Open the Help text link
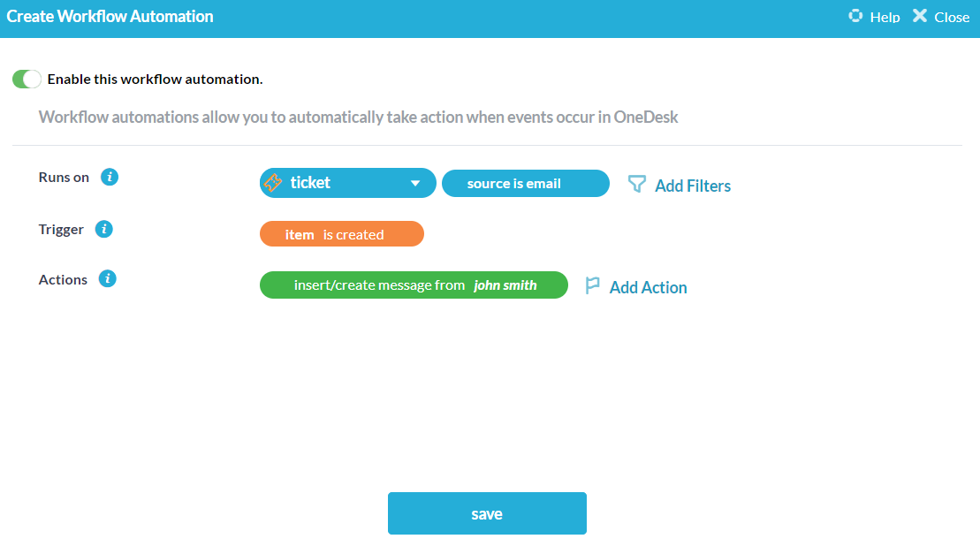This screenshot has height=554, width=980. point(884,17)
